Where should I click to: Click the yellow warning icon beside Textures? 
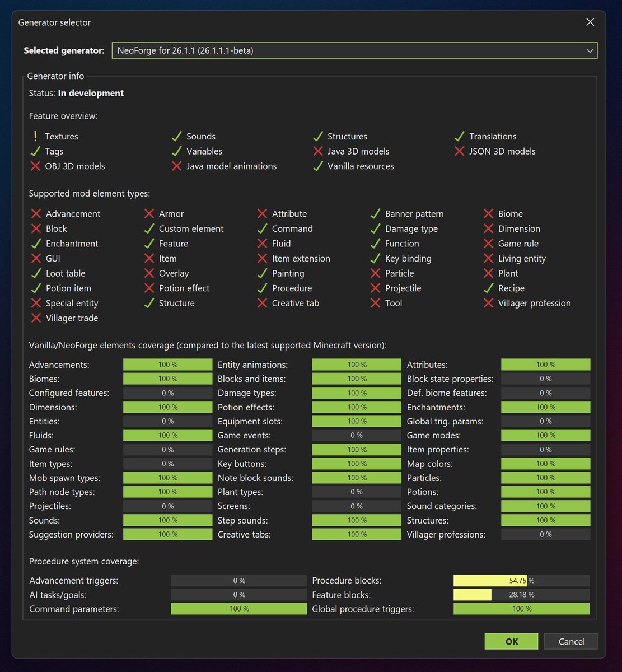[35, 136]
